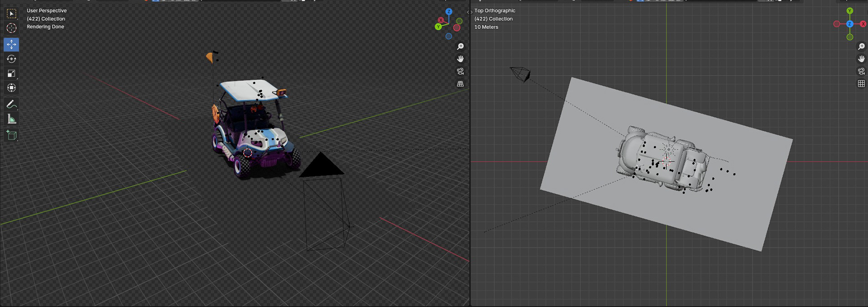The width and height of the screenshot is (868, 307).
Task: Choose the Measure ruler tool
Action: (x=11, y=119)
